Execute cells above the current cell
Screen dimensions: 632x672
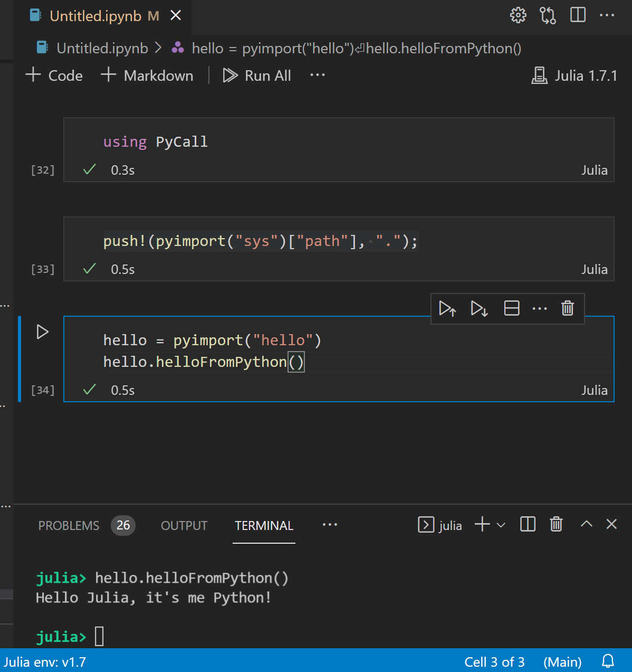[447, 308]
